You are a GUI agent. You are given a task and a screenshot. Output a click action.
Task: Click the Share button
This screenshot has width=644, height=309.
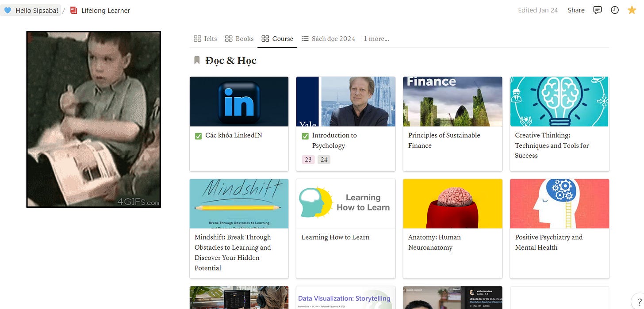click(576, 10)
